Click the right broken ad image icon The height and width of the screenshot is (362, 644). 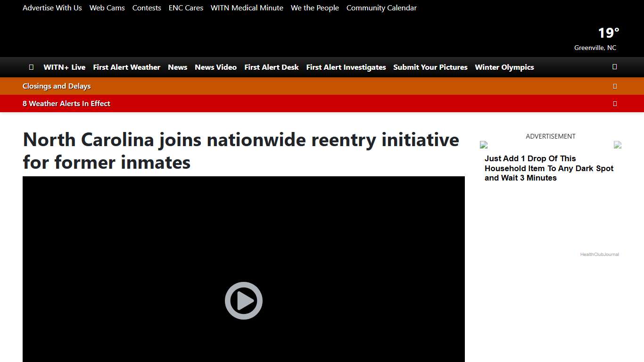tap(618, 145)
